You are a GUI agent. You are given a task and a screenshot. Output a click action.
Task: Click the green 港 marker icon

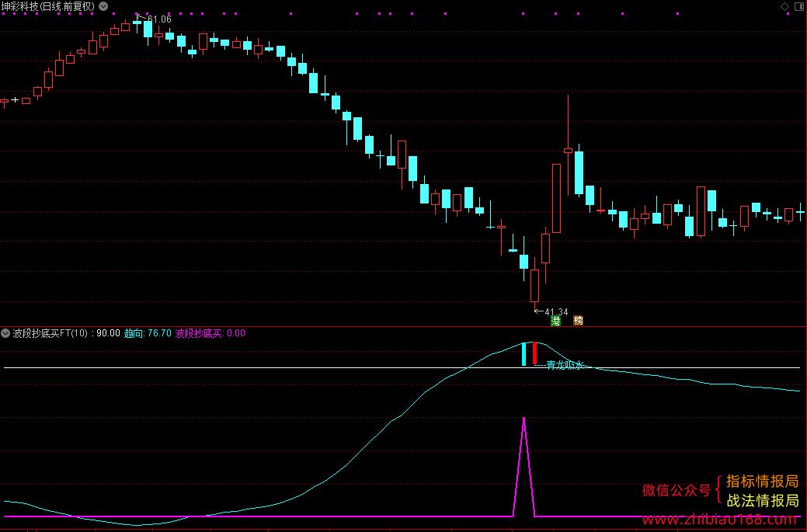(x=555, y=321)
